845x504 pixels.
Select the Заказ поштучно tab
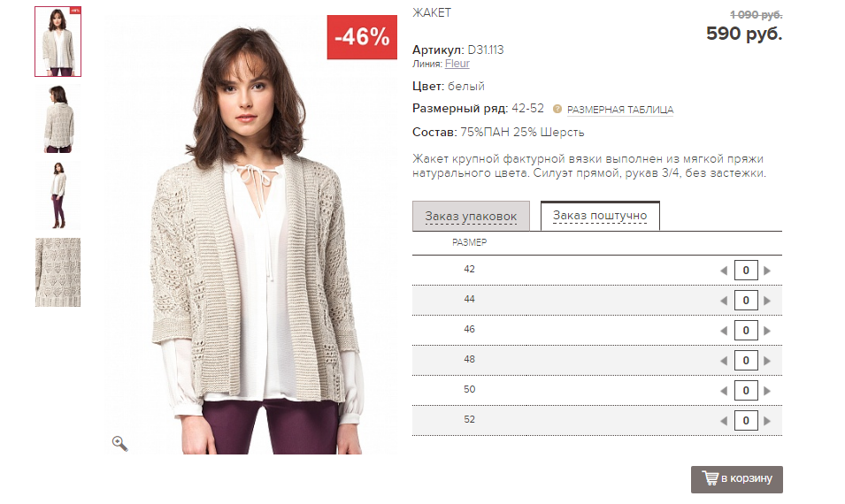(x=600, y=216)
